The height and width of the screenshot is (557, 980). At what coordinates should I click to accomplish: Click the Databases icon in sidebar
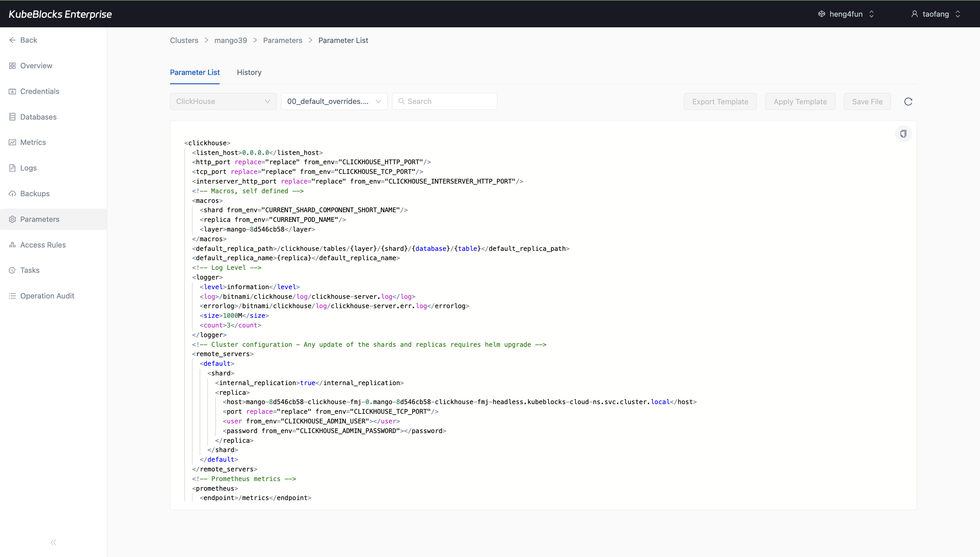12,117
